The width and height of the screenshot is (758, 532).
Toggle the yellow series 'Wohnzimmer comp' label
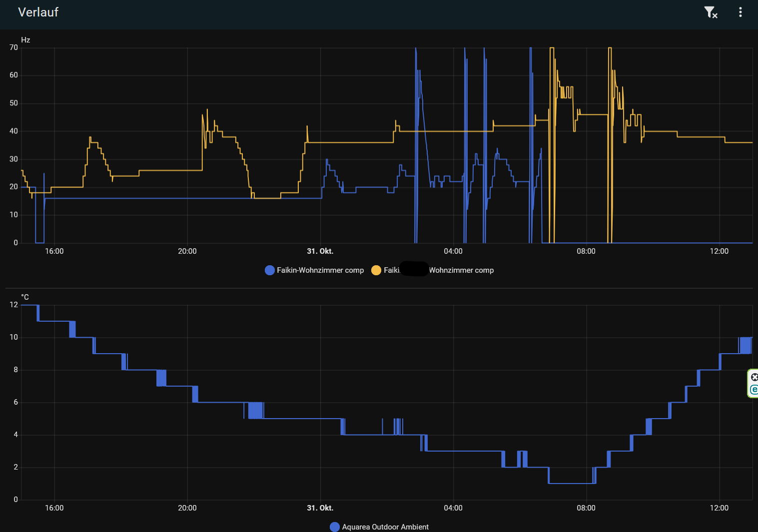pyautogui.click(x=461, y=270)
